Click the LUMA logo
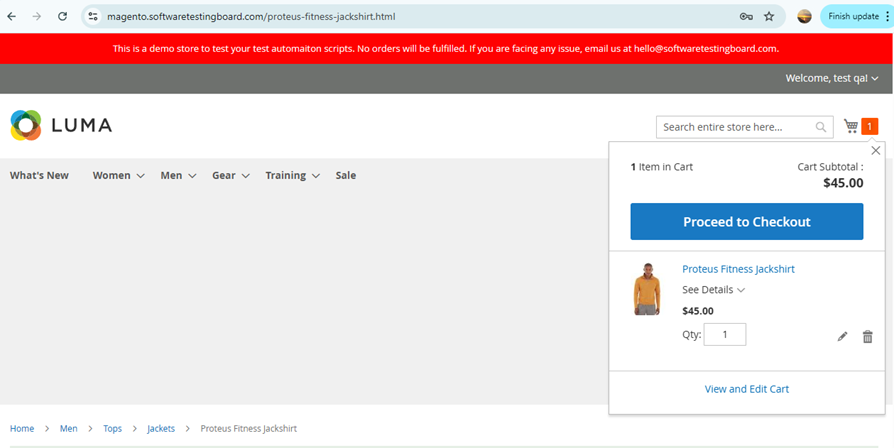The width and height of the screenshot is (894, 448). click(x=61, y=125)
